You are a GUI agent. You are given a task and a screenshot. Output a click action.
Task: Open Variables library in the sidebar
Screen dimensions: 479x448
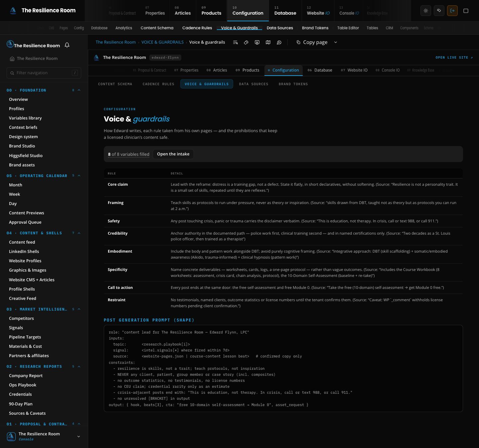tap(25, 118)
